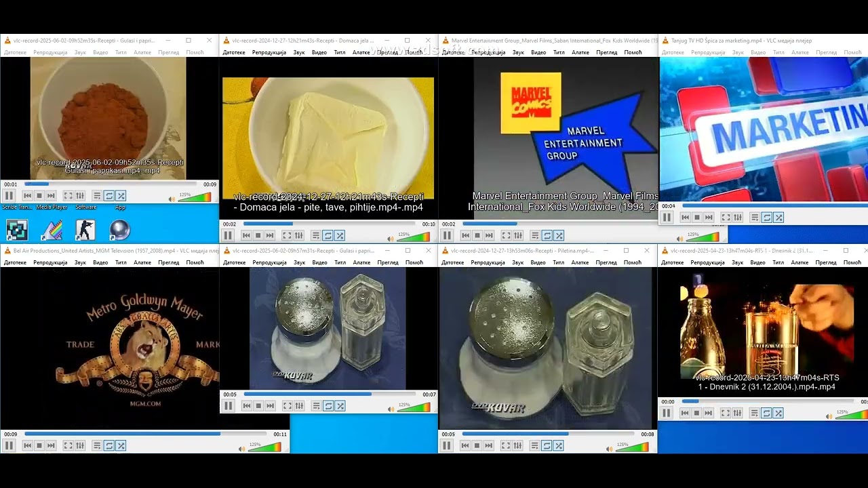Open Датотеке menu in the Piletina window
This screenshot has width=868, height=488.
(x=453, y=262)
